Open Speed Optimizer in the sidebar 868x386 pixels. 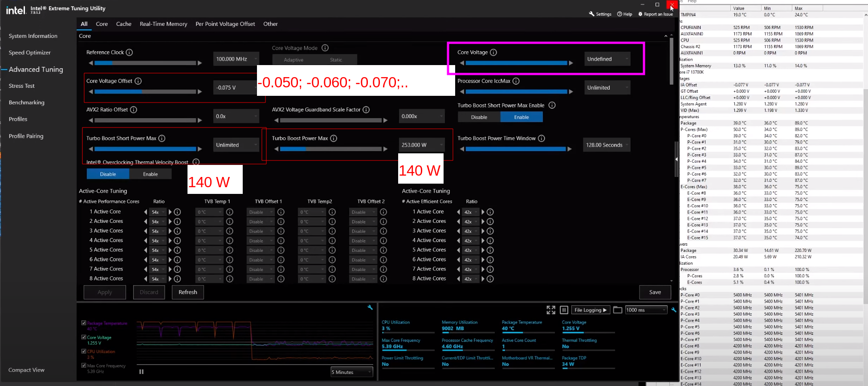tap(29, 52)
